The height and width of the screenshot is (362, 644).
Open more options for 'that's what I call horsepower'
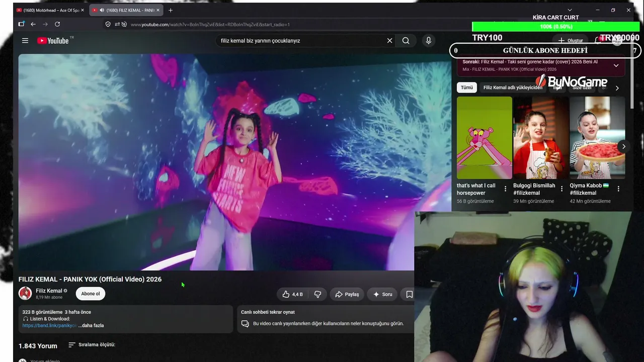(x=506, y=189)
